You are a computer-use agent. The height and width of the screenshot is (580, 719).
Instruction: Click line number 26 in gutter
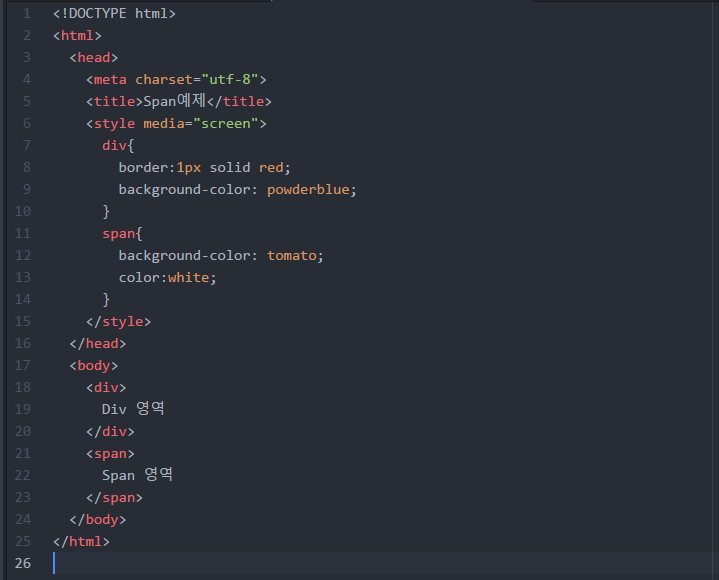[x=23, y=563]
